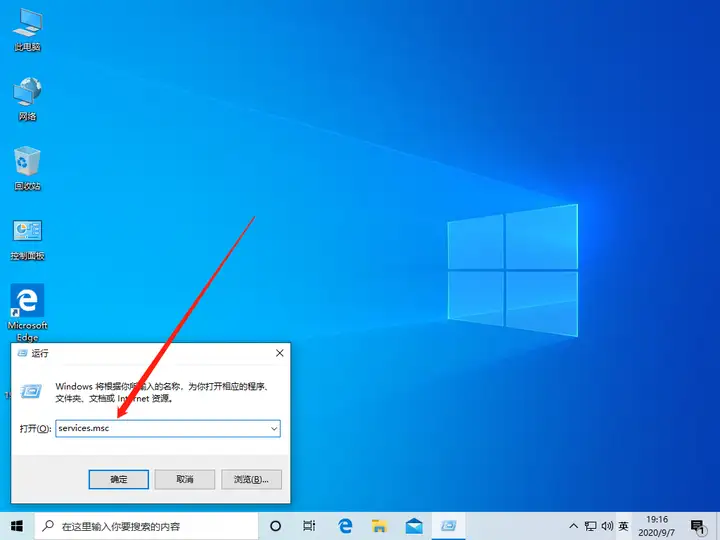Open the Action Center notifications icon
Viewport: 720px width, 540px height.
point(698,527)
